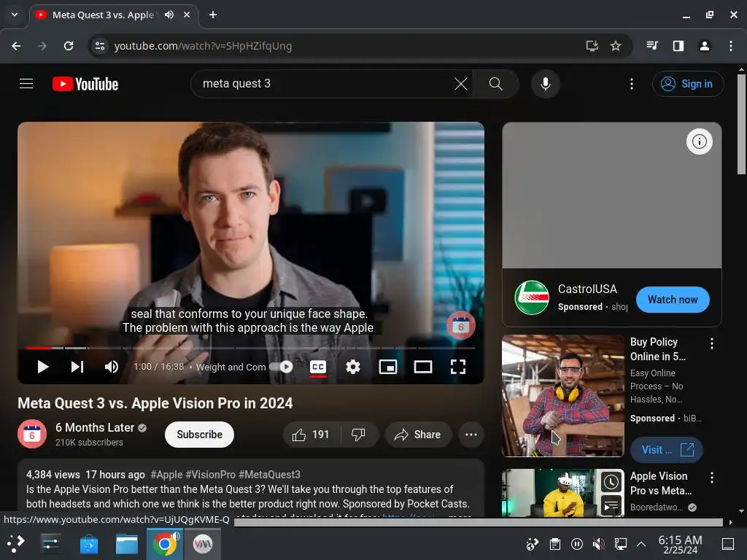Share this video
The image size is (747, 560).
coord(418,435)
